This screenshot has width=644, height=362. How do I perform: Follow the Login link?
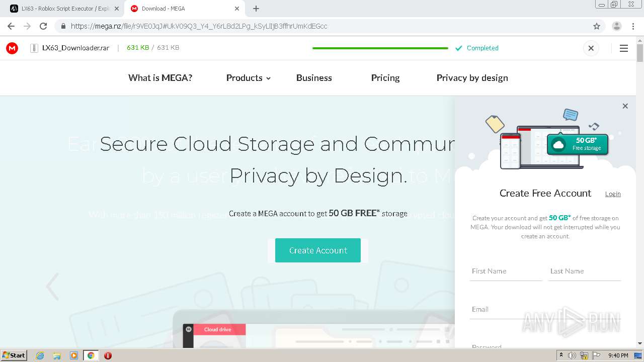(x=613, y=194)
